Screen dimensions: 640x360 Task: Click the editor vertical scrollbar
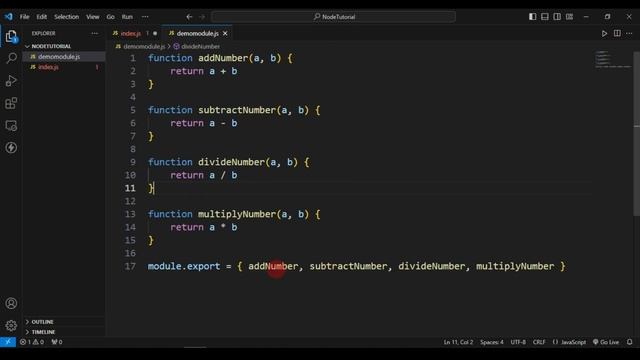636,133
